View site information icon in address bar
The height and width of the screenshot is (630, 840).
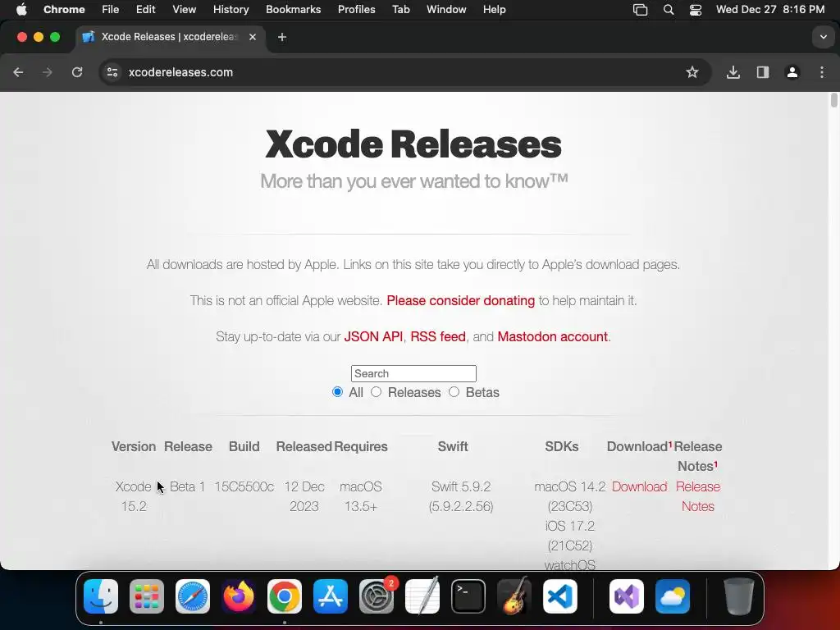coord(112,72)
